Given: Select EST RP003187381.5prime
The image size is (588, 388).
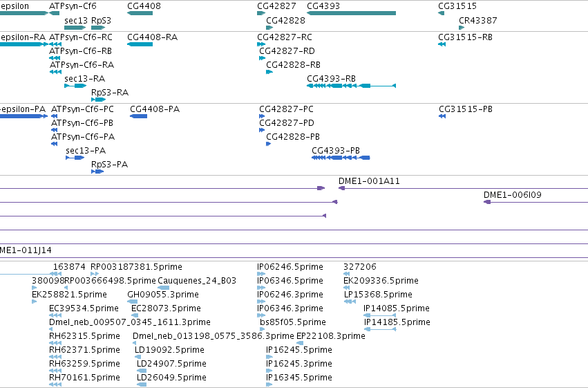Looking at the screenshot, I should coord(137,267).
